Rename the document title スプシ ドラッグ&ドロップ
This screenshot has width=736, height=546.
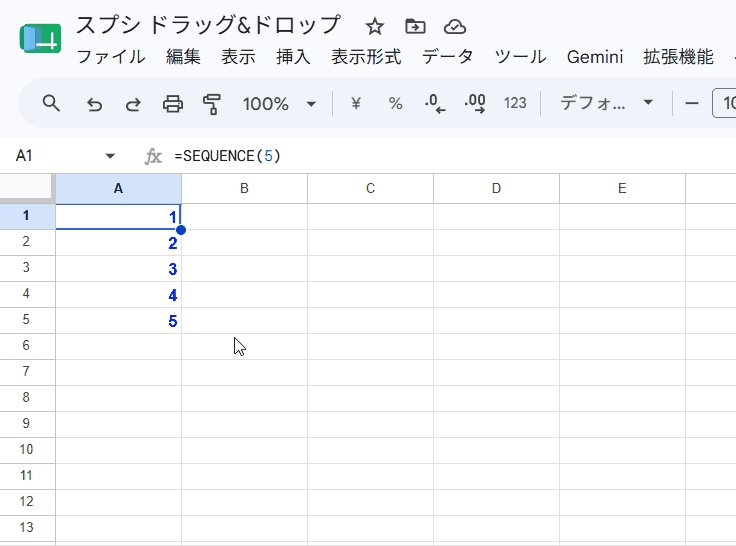click(208, 25)
